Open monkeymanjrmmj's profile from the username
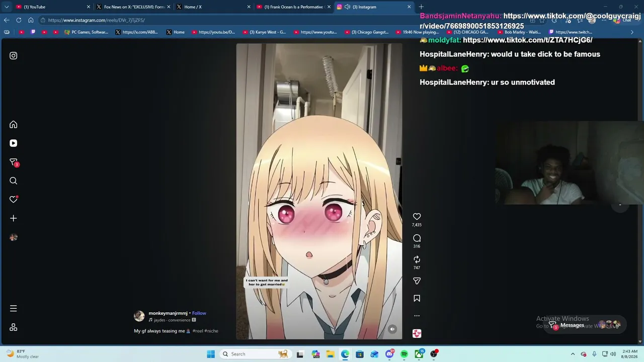 click(168, 313)
